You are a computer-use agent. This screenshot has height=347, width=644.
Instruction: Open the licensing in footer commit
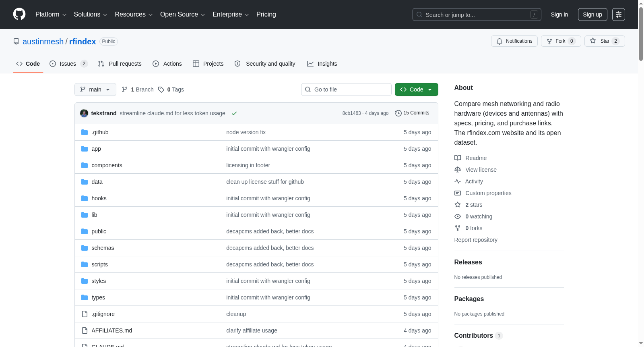[248, 165]
